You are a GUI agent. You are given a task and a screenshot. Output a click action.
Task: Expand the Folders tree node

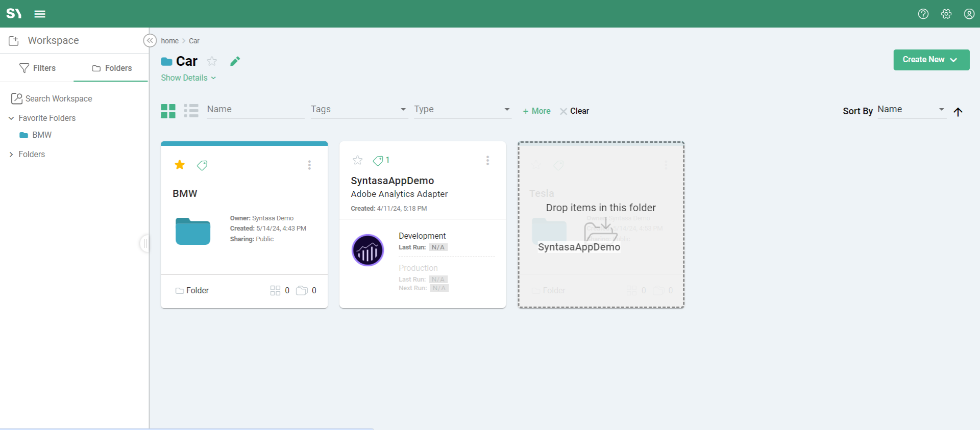pyautogui.click(x=11, y=155)
